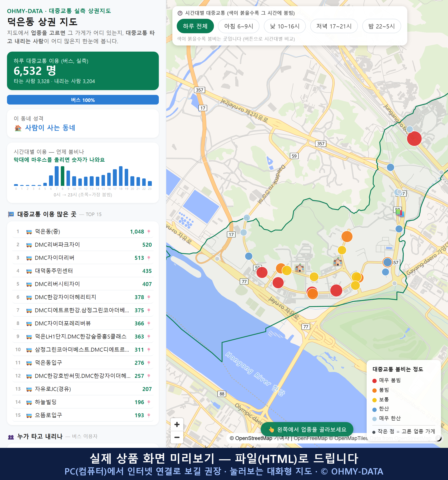This screenshot has width=448, height=480.
Task: Click the people icon beside 누가 타고 내리나
Action: coord(11,437)
